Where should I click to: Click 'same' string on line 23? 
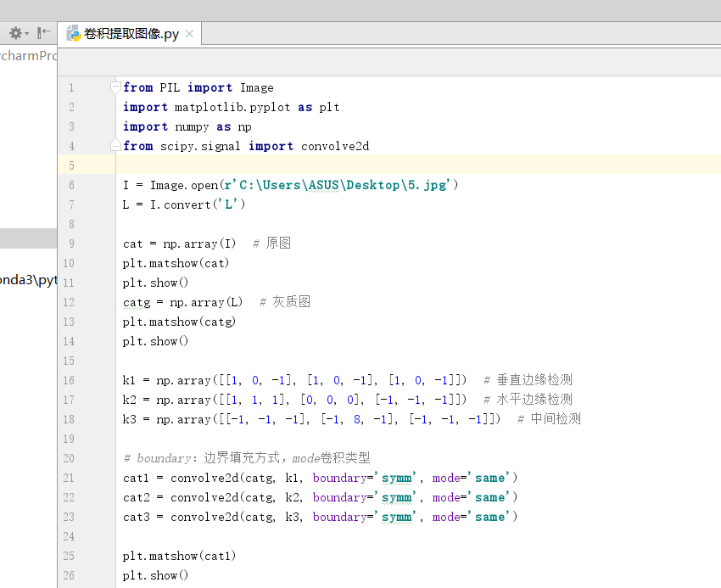[489, 517]
